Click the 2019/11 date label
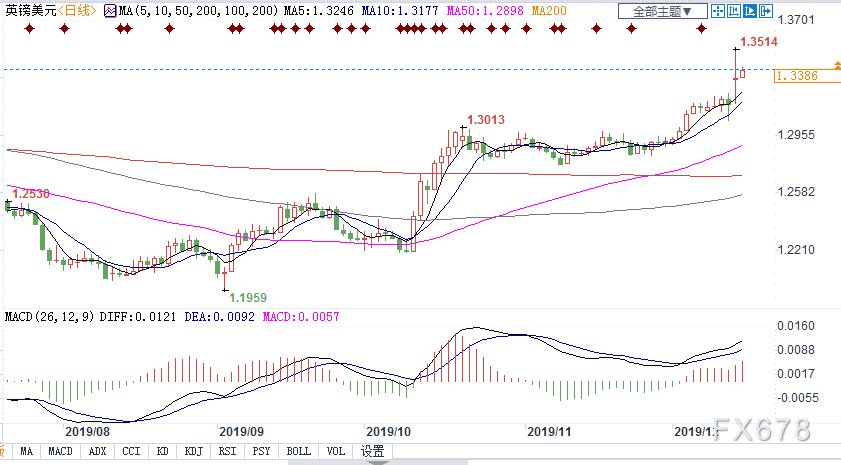This screenshot has height=465, width=841. tap(549, 432)
